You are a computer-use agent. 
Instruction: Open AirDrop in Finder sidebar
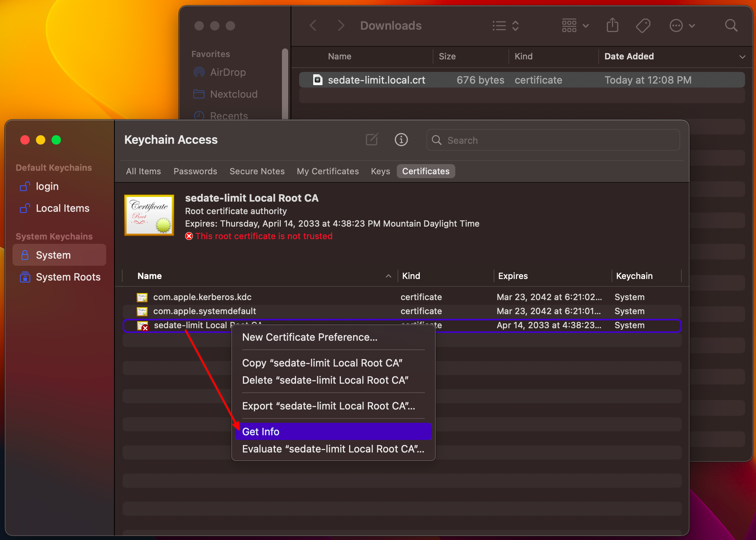point(228,72)
